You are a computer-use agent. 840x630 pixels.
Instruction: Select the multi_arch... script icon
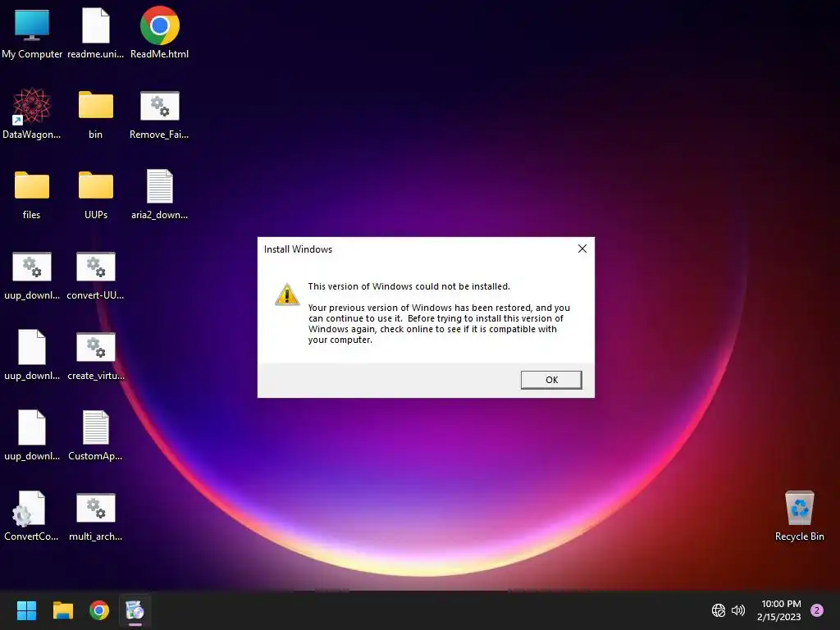coord(95,516)
